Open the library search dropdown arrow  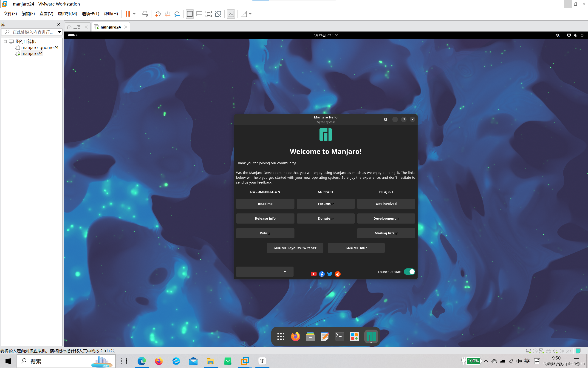59,32
